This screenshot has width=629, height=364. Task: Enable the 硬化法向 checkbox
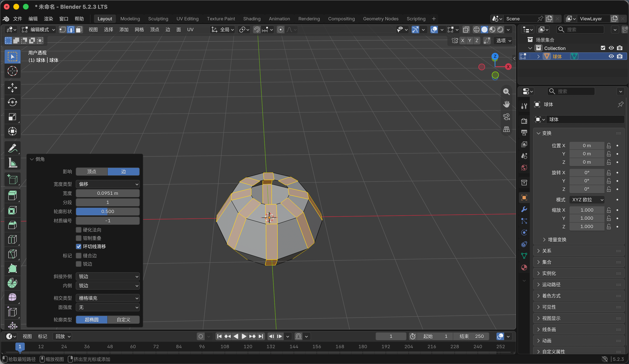(x=79, y=230)
